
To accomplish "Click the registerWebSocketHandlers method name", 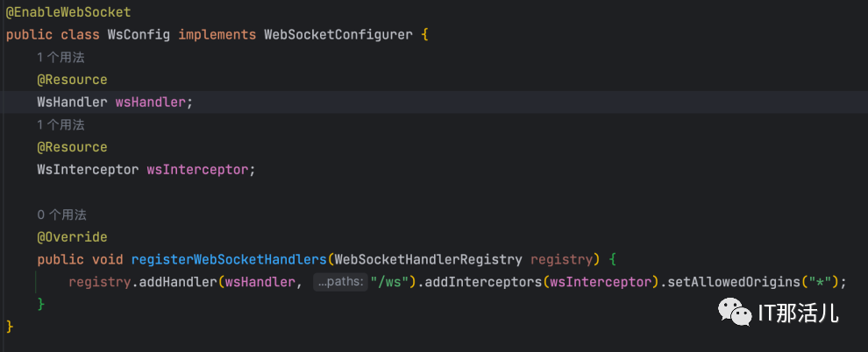I will click(229, 260).
